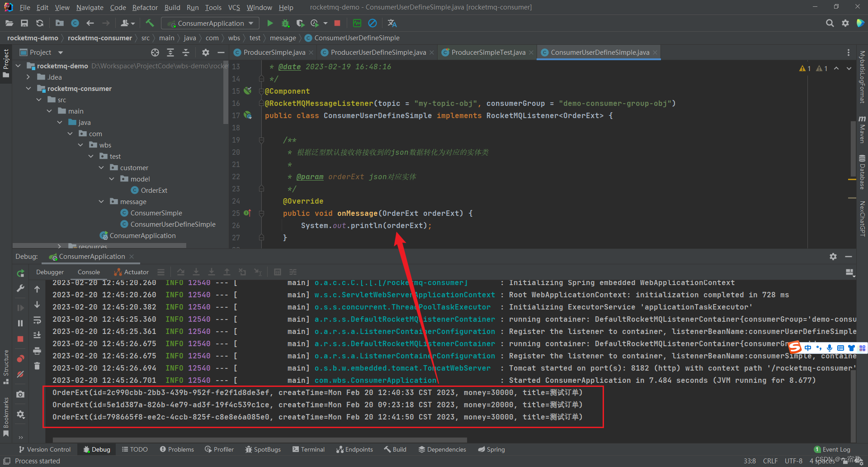
Task: Click gutter run icon on line 17
Action: click(x=248, y=115)
